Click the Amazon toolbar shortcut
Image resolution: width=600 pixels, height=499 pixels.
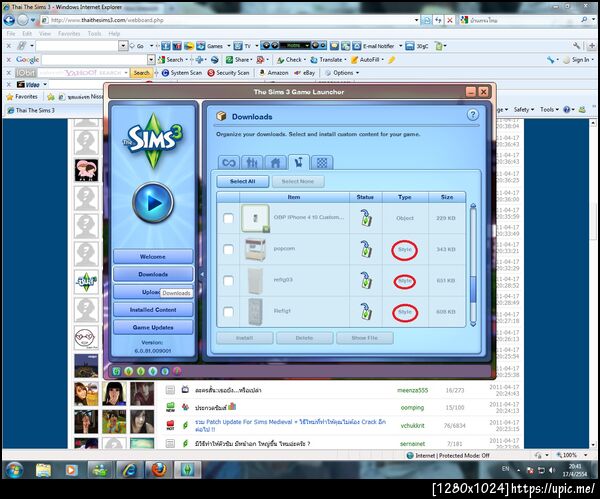click(x=274, y=73)
